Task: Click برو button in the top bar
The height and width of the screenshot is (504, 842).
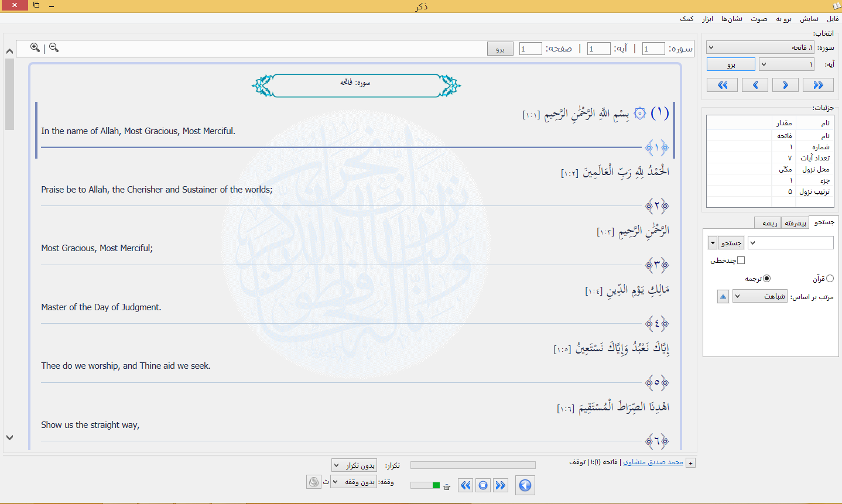Action: click(500, 49)
